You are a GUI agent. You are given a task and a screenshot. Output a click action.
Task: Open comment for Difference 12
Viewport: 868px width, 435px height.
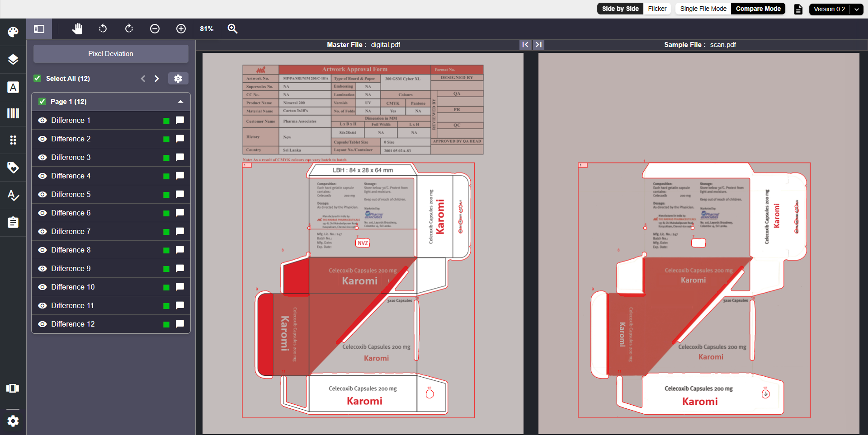(180, 324)
